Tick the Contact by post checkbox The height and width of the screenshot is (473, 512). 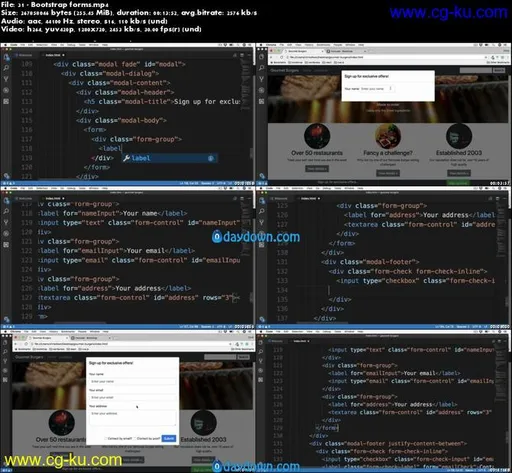coord(135,438)
